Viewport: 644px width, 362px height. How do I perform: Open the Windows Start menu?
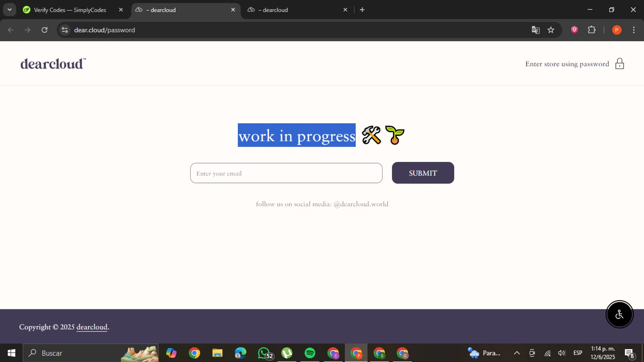(11, 353)
